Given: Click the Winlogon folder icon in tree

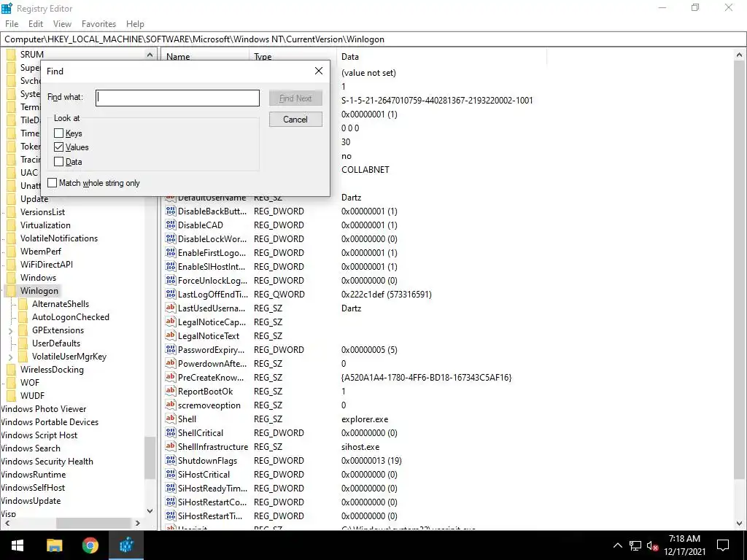Looking at the screenshot, I should pos(11,291).
